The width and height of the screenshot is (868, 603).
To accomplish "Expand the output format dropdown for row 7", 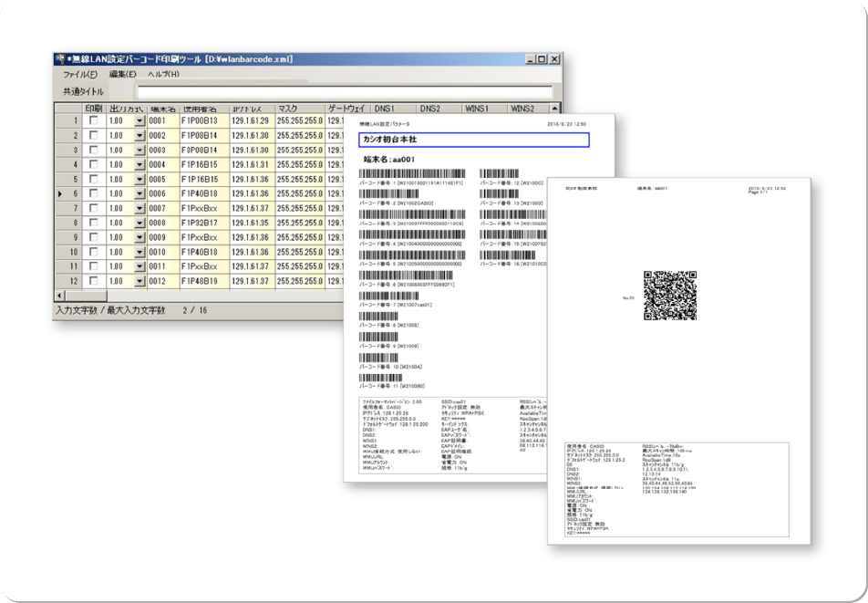I will click(139, 209).
